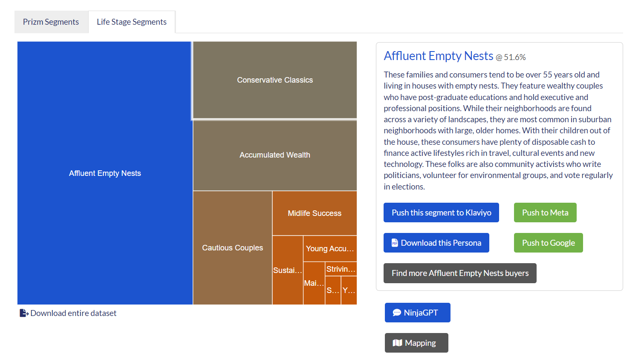Click the map icon on Mapping button
The image size is (644, 359).
click(397, 343)
